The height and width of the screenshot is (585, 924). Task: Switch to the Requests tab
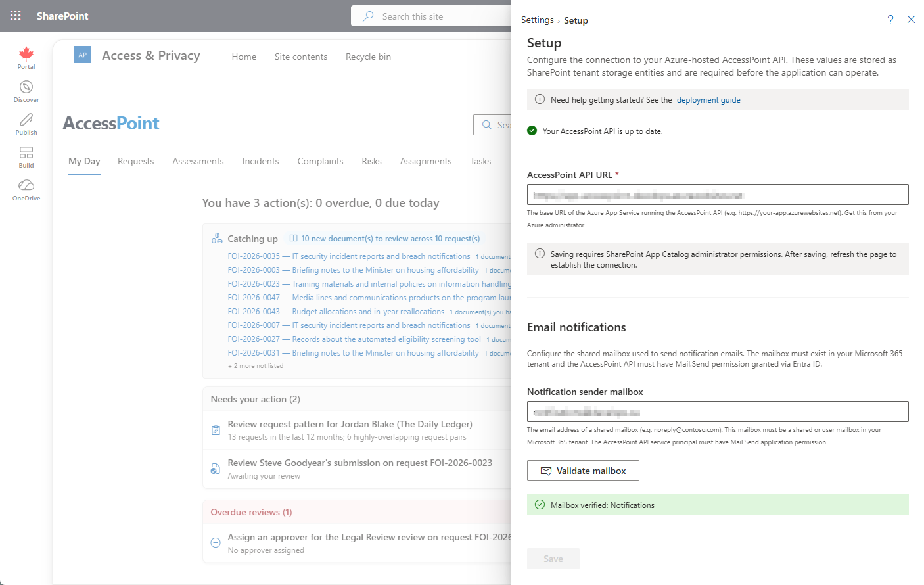[136, 161]
